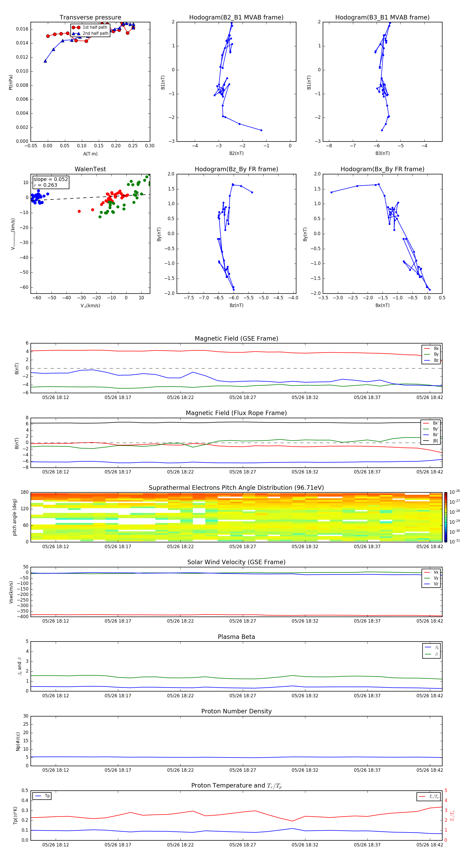The width and height of the screenshot is (473, 868).
Task: Click the 'Te/Tp' legend entry
Action: [x=429, y=796]
